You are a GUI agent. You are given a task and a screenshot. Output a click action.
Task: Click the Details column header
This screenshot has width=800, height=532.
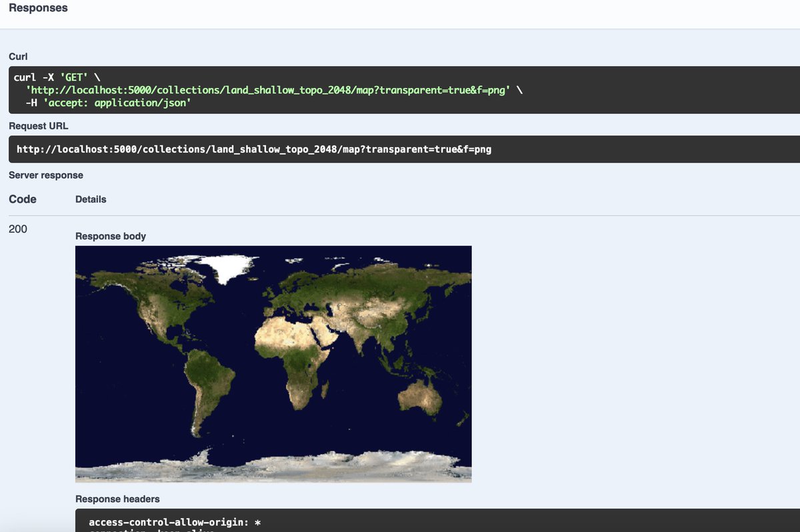[90, 199]
